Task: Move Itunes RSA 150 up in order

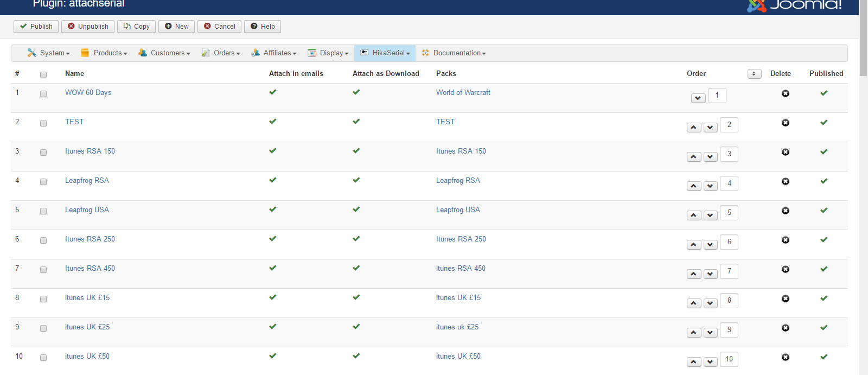Action: [x=694, y=157]
